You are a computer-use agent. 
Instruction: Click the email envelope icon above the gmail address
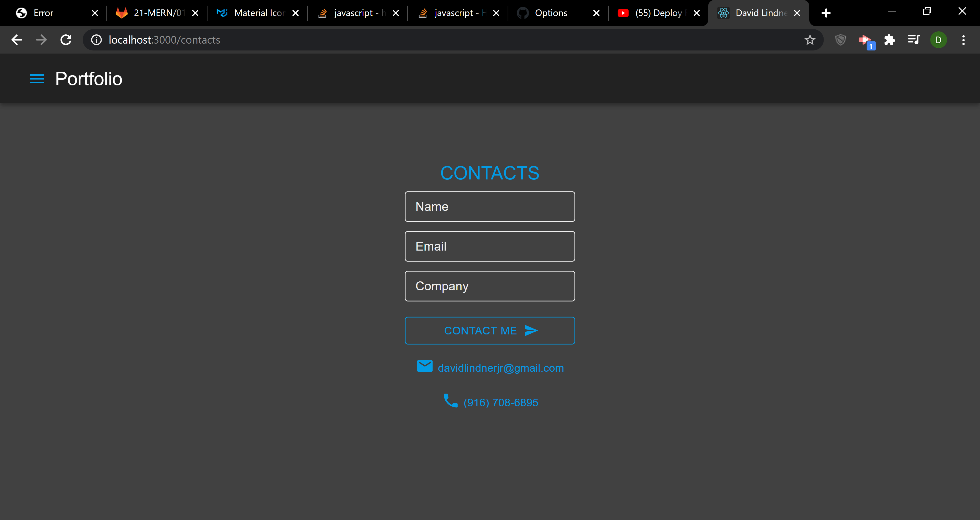tap(425, 366)
